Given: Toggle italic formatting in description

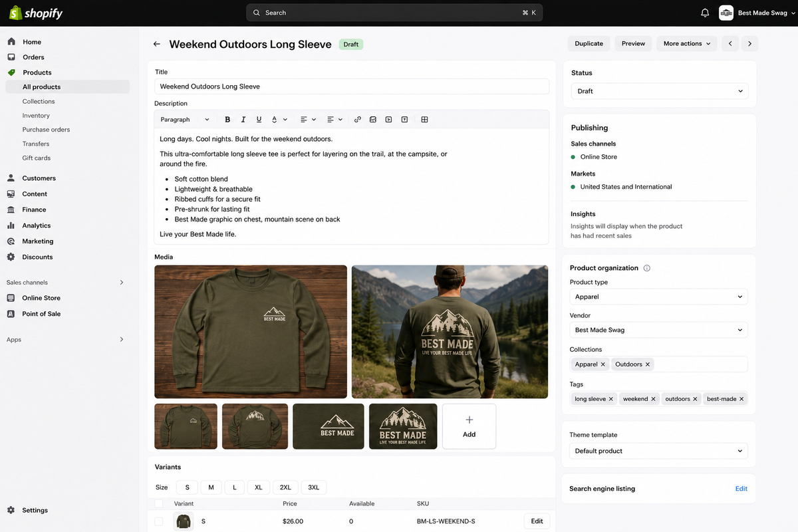Looking at the screenshot, I should pos(243,120).
